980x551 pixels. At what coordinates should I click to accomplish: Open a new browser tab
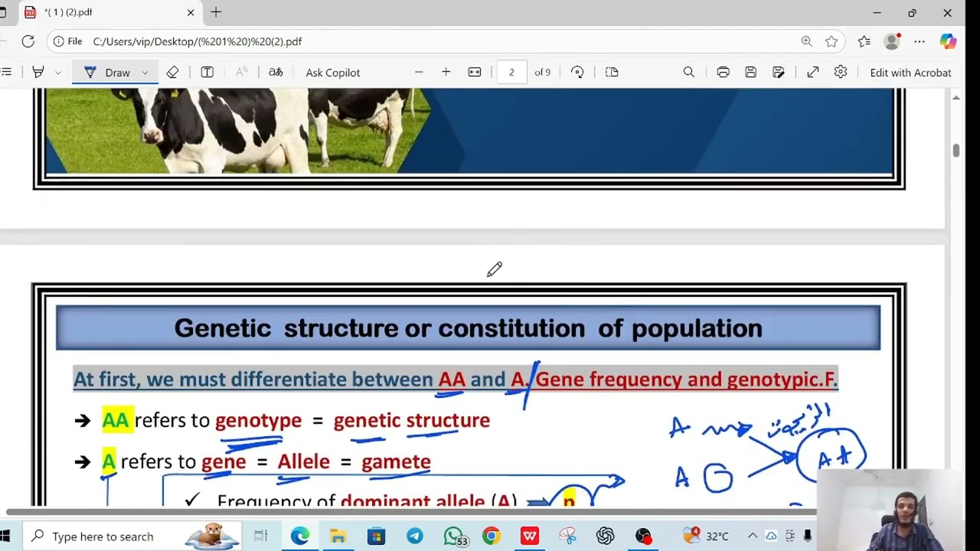216,12
